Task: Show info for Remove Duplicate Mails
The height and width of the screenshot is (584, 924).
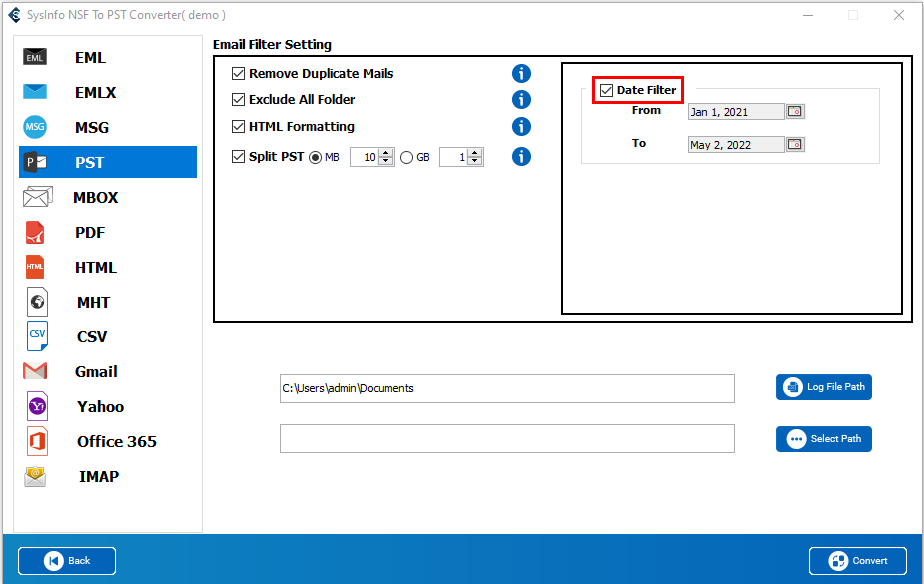Action: point(521,74)
